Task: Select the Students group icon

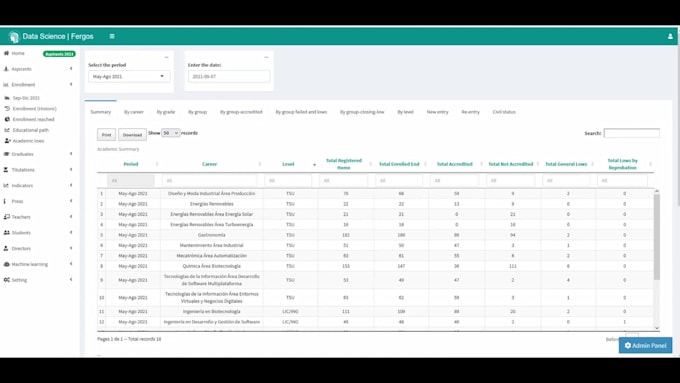Action: click(7, 232)
